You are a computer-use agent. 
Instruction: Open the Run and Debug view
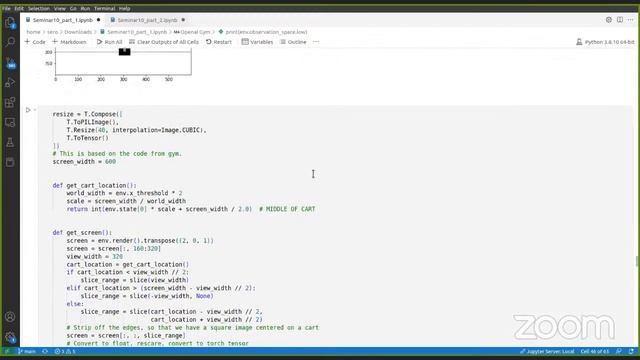[x=10, y=82]
